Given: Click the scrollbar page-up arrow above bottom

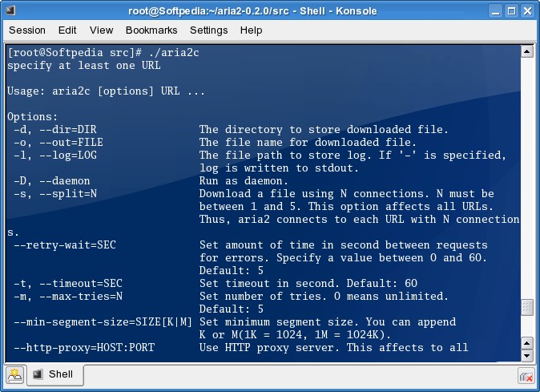Looking at the screenshot, I should pyautogui.click(x=526, y=341).
